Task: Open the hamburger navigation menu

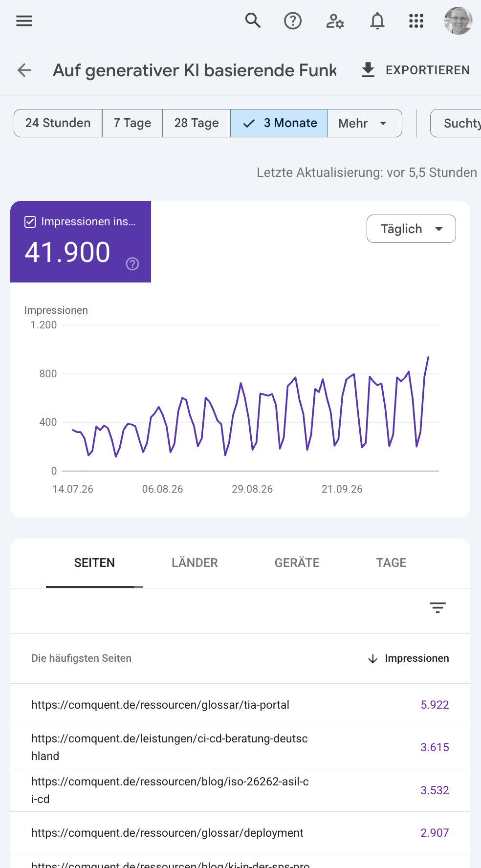Action: click(24, 21)
